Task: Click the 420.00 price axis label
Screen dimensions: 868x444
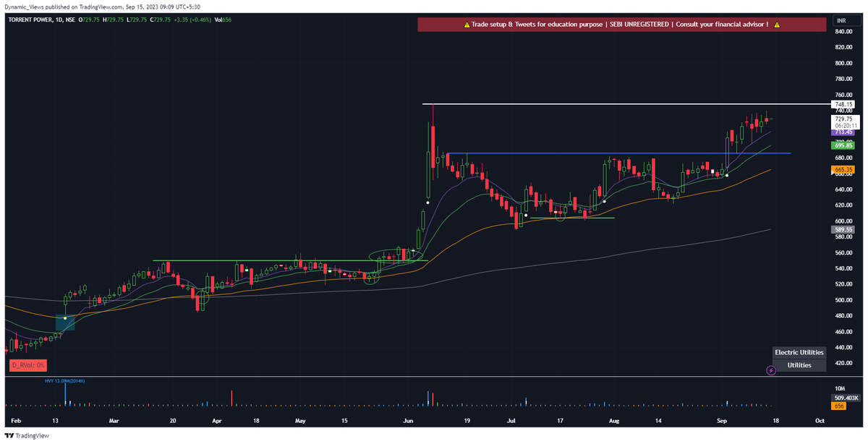Action: (x=843, y=364)
